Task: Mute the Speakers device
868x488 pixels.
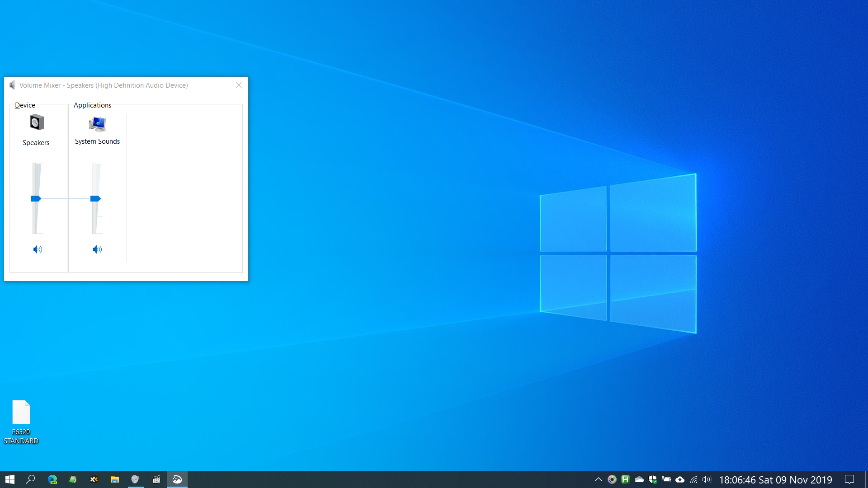Action: 38,249
